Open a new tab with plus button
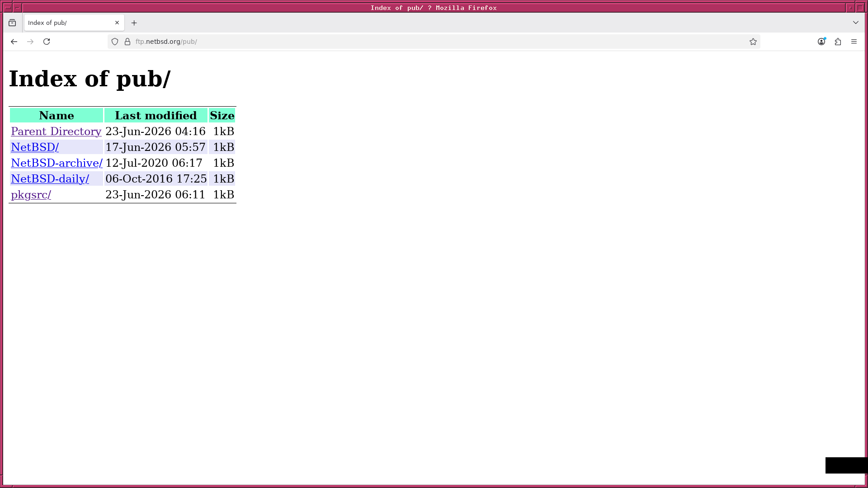The image size is (868, 488). point(134,23)
